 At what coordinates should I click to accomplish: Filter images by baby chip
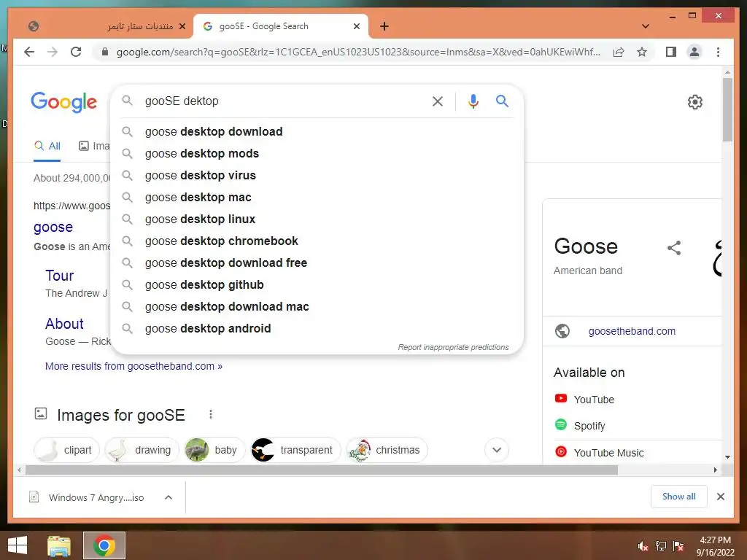tap(214, 450)
